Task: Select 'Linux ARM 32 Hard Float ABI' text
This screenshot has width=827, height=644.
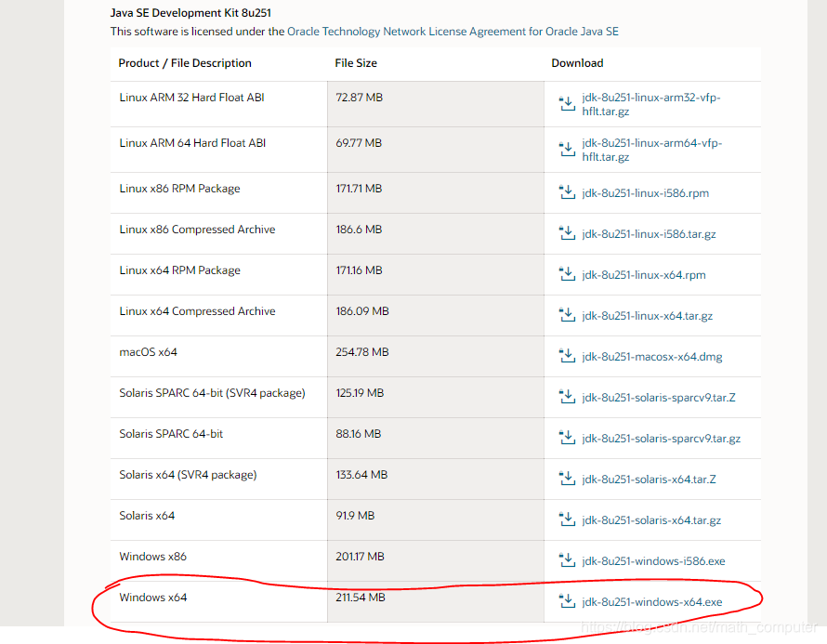Action: [x=191, y=98]
